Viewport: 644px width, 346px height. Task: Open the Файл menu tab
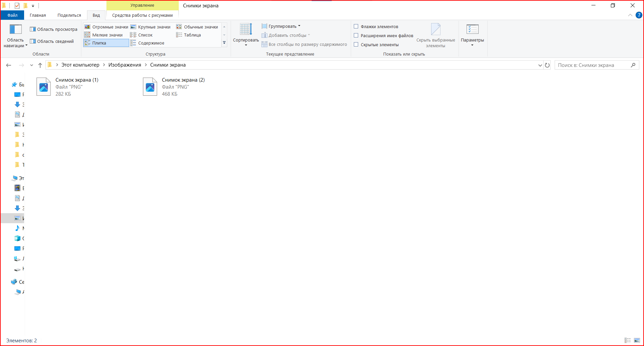12,15
